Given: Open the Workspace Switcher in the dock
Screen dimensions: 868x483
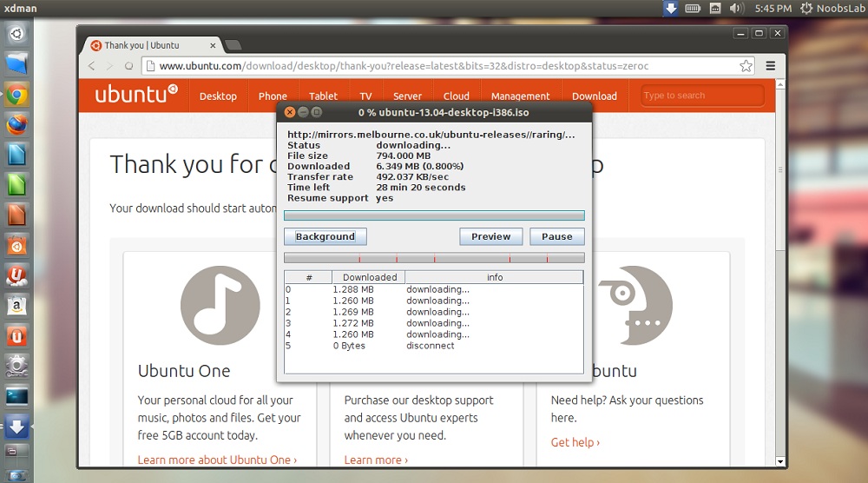Looking at the screenshot, I should point(16,454).
